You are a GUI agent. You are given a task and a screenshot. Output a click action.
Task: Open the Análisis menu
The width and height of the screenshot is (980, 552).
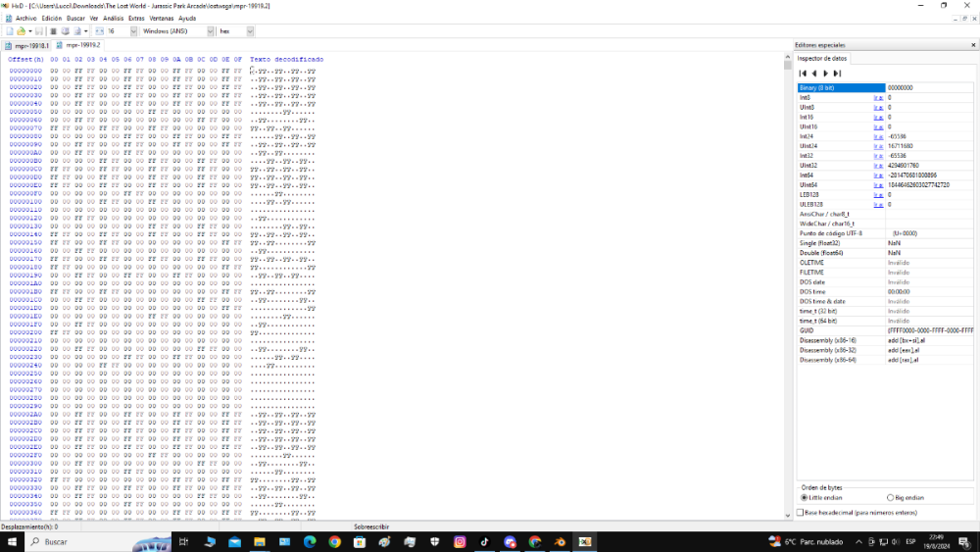113,19
